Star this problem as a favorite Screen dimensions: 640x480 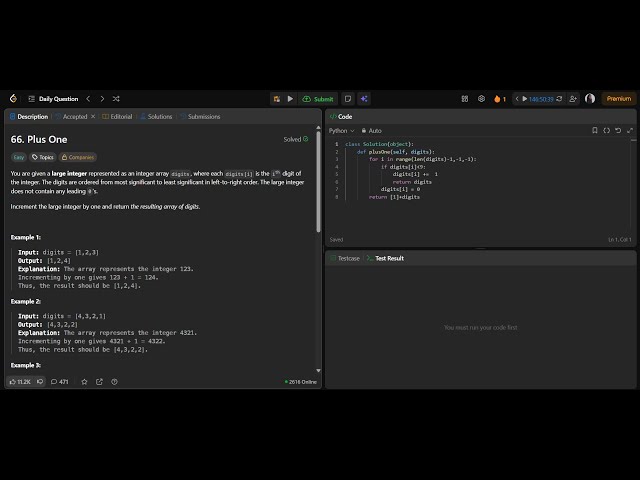(x=84, y=381)
